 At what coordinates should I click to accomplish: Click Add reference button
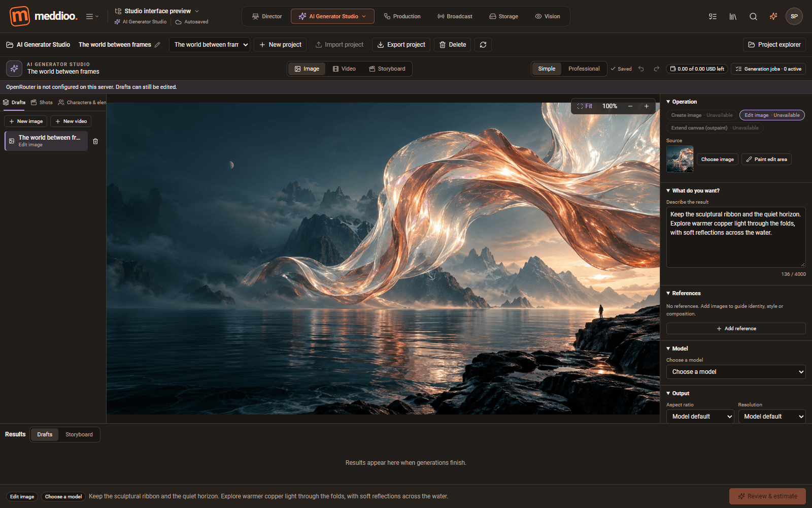point(736,329)
